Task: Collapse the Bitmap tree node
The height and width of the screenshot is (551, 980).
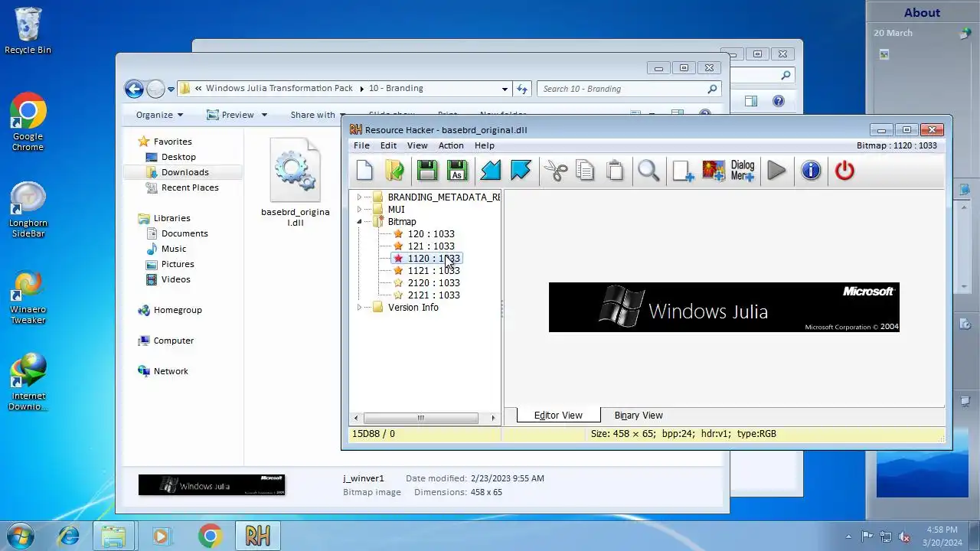Action: (x=359, y=222)
